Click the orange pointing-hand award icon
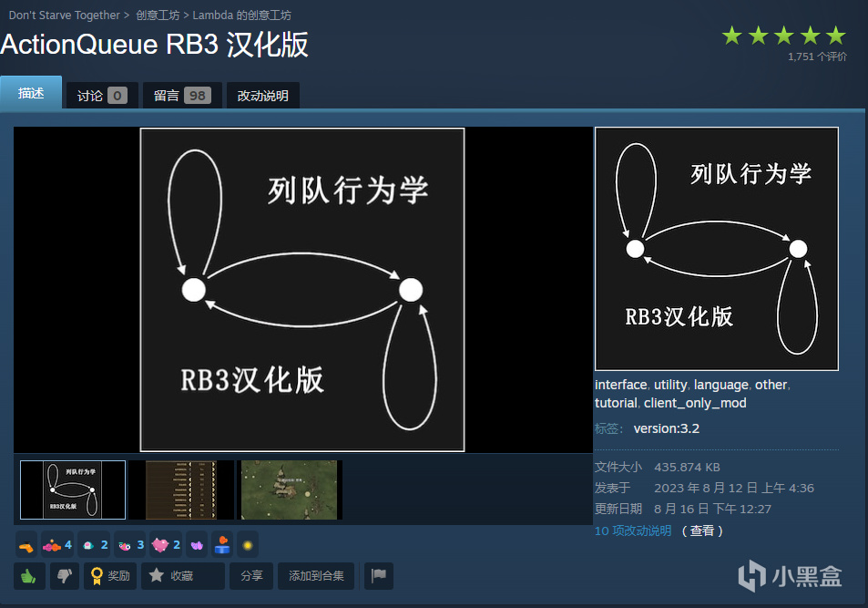The image size is (868, 608). coord(26,545)
